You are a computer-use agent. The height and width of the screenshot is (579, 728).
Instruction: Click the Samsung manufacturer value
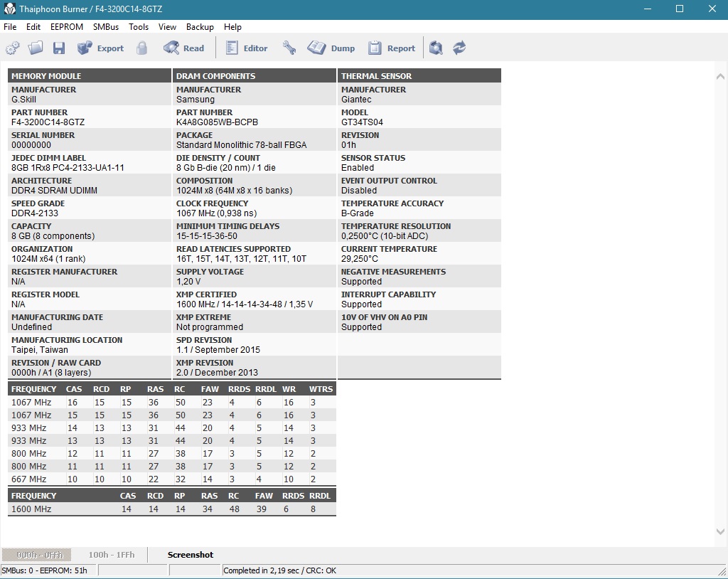(x=195, y=100)
